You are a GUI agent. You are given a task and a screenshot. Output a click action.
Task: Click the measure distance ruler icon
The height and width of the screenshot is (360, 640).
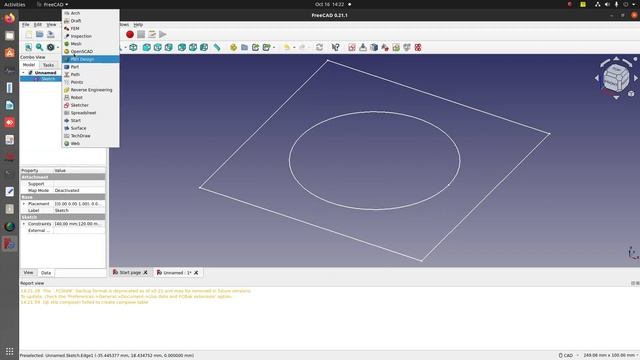217,47
